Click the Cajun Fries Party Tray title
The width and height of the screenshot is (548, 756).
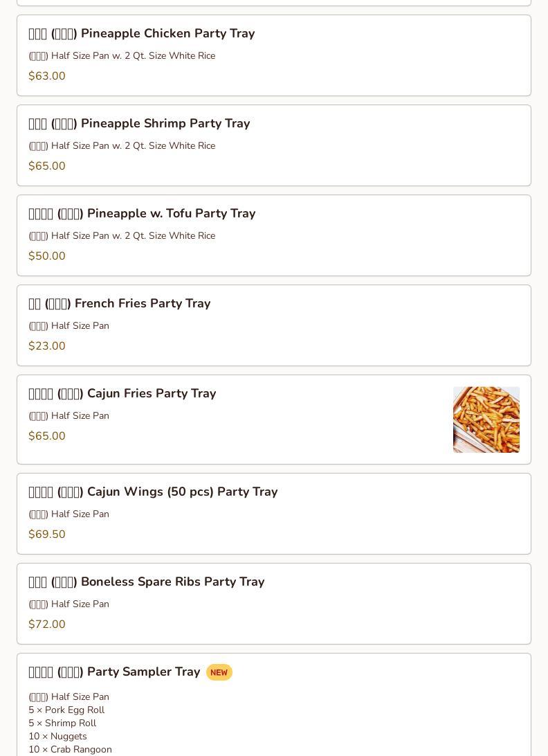[x=122, y=394]
